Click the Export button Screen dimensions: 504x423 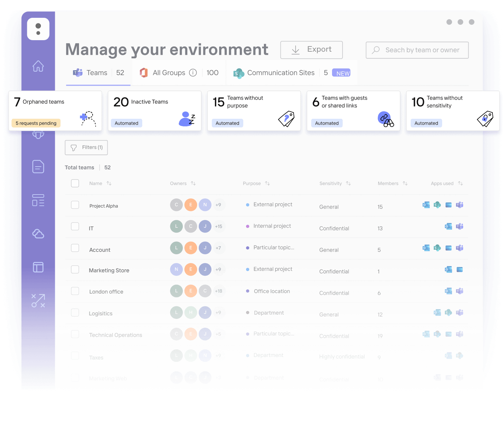(x=311, y=50)
